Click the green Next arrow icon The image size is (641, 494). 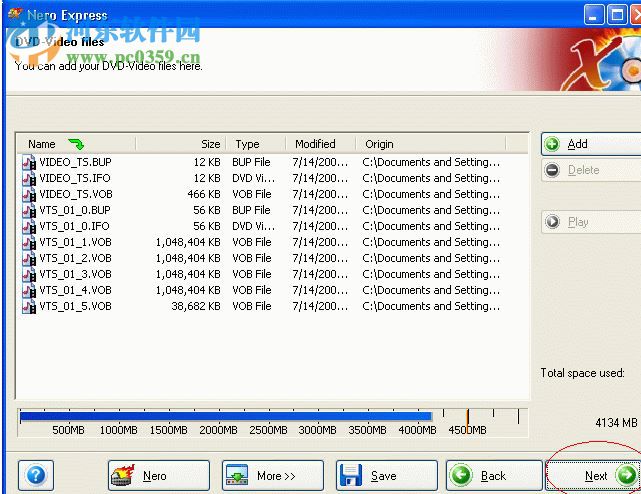[x=627, y=475]
